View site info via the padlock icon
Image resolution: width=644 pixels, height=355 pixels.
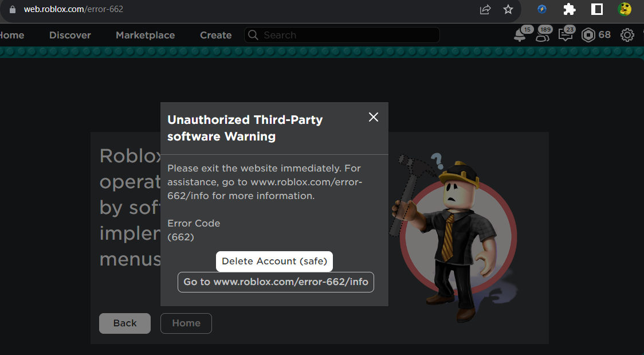(x=13, y=9)
